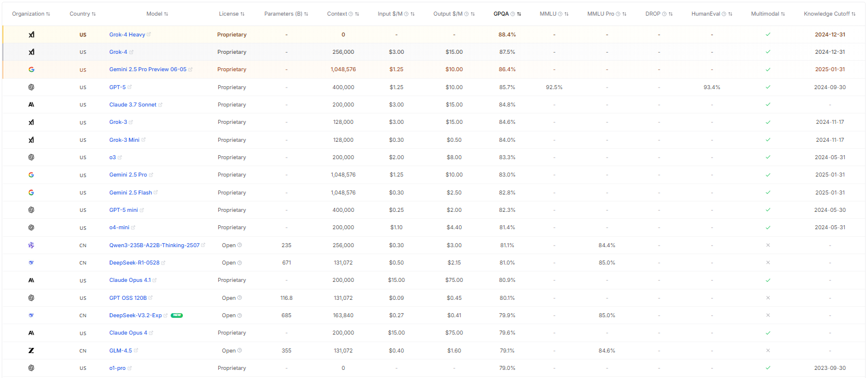Click the NEW badge on DeepSeek-V3.2-Exp
868x378 pixels.
(176, 315)
